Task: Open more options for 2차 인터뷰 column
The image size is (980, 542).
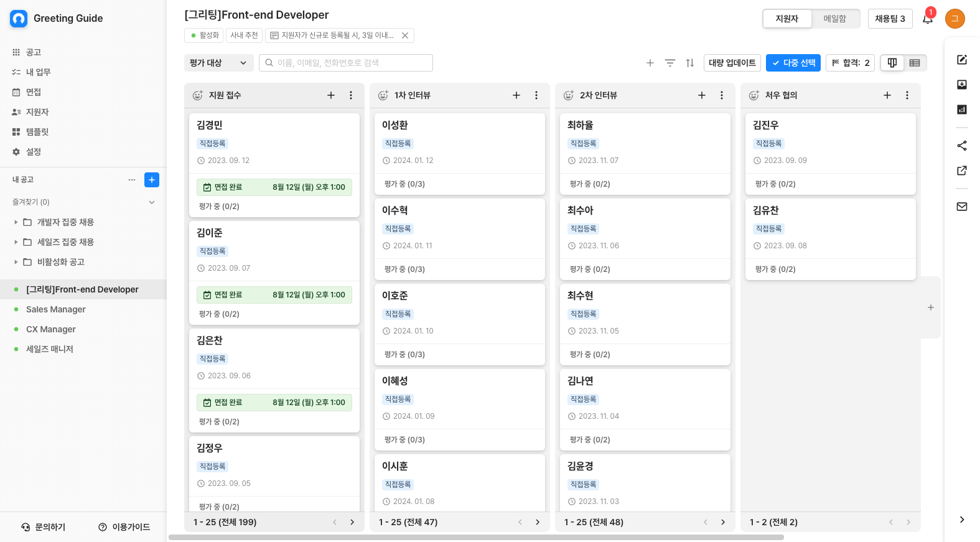Action: tap(722, 95)
